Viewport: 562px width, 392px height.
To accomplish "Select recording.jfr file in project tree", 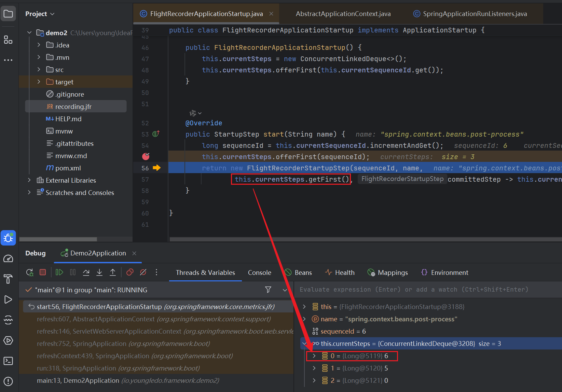I will (76, 106).
